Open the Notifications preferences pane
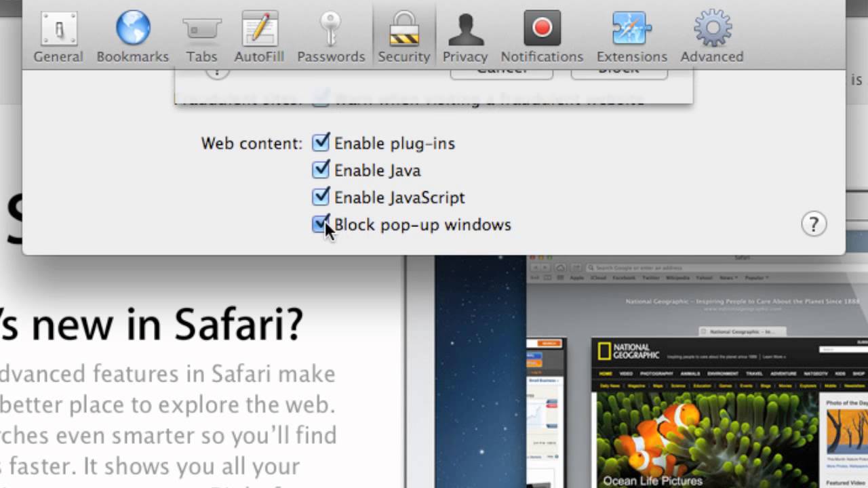The width and height of the screenshot is (868, 488). point(542,37)
